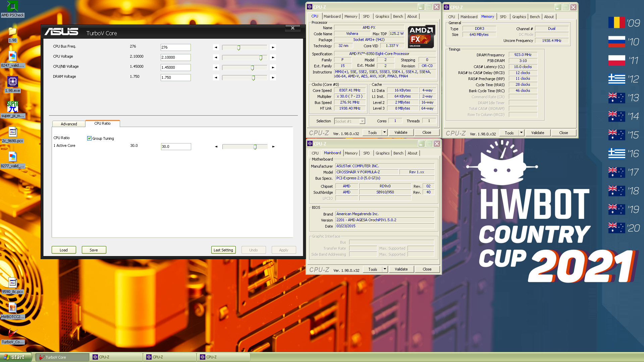The height and width of the screenshot is (362, 644).
Task: Open Tools dropdown arrow in CPU-Z CPU window
Action: (384, 132)
